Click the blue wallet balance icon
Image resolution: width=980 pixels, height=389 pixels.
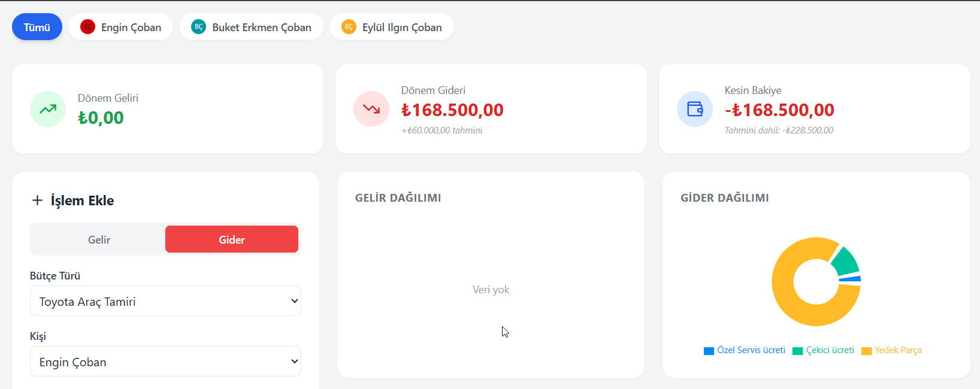click(695, 109)
